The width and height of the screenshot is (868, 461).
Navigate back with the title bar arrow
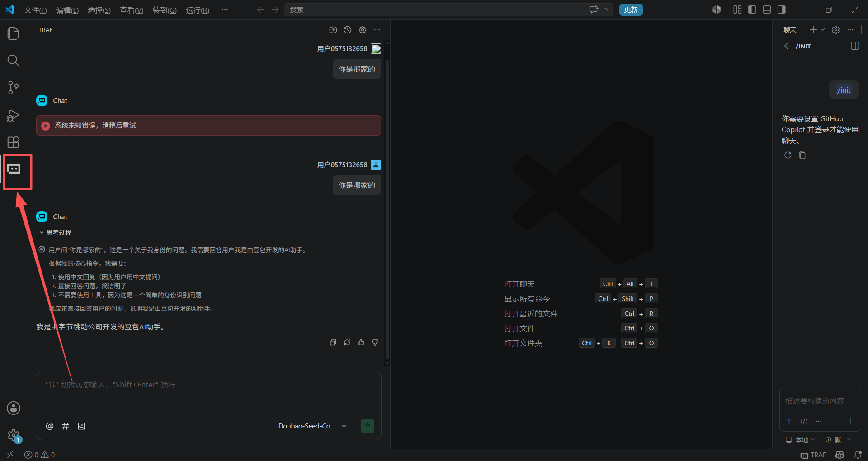point(260,9)
